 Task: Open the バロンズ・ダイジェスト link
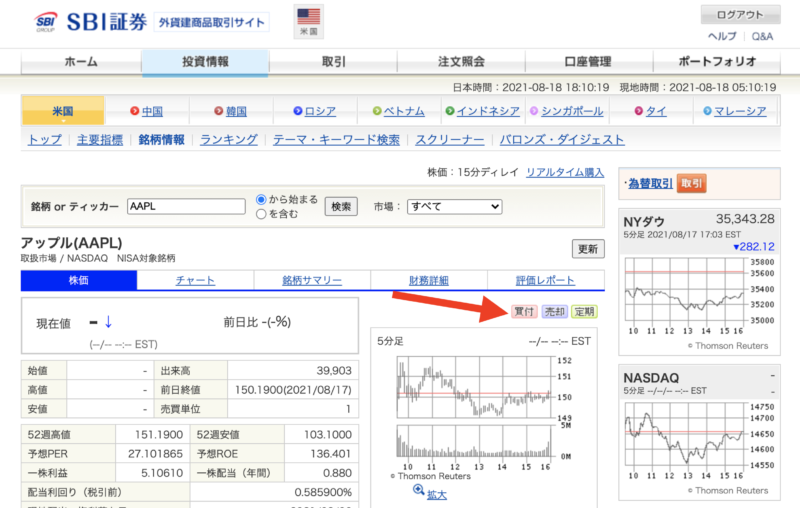pos(562,140)
